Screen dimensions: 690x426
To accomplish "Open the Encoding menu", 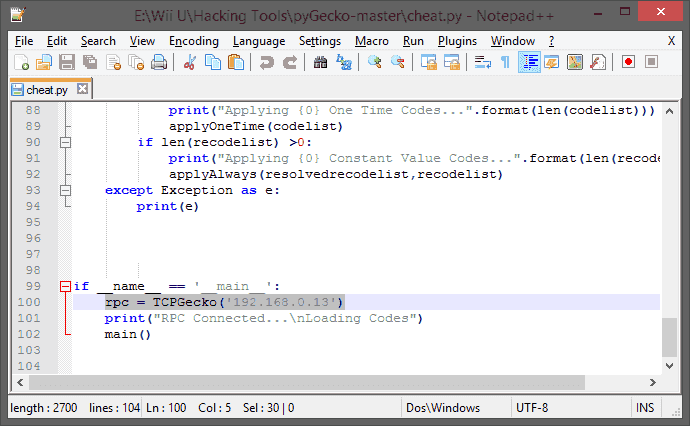I will point(194,41).
